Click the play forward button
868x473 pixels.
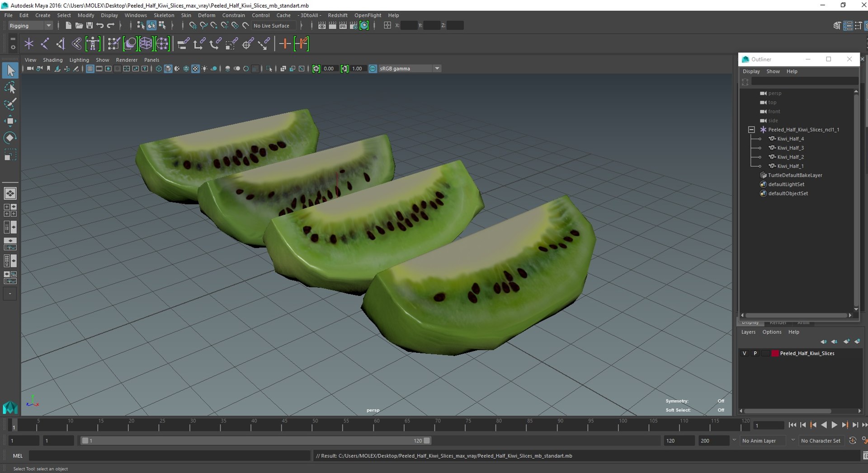(834, 425)
